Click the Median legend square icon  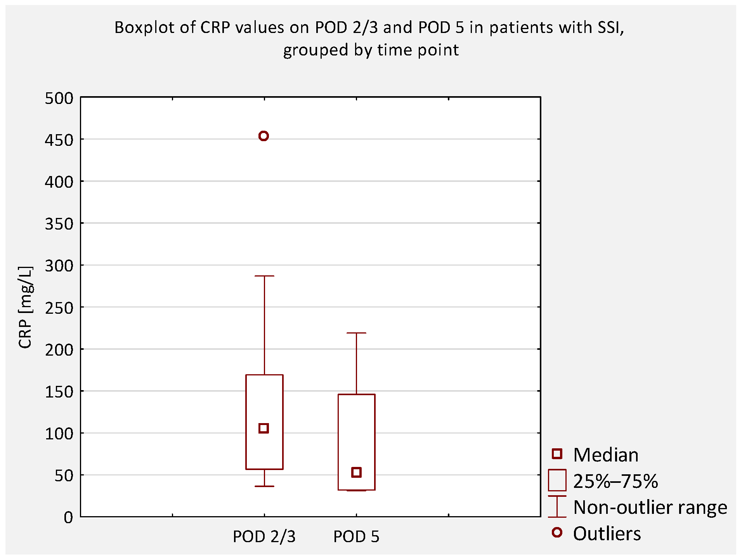coord(557,454)
